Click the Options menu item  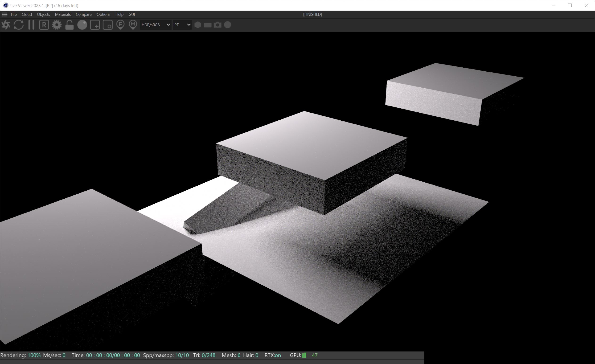pyautogui.click(x=103, y=14)
